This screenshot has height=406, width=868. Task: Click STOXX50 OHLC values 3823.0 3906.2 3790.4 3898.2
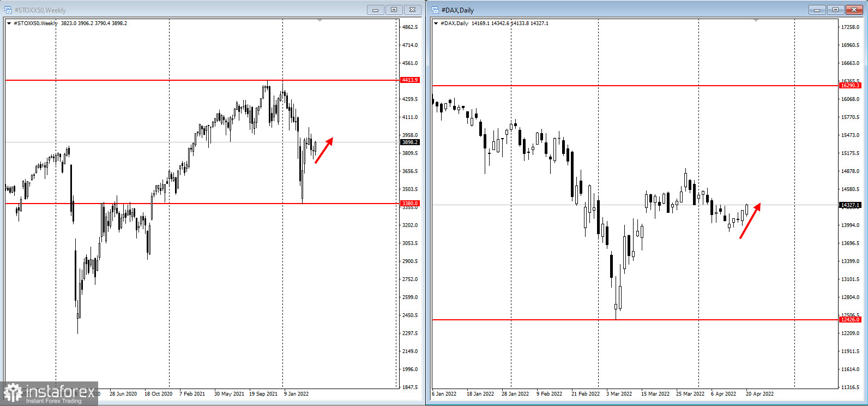pyautogui.click(x=94, y=23)
